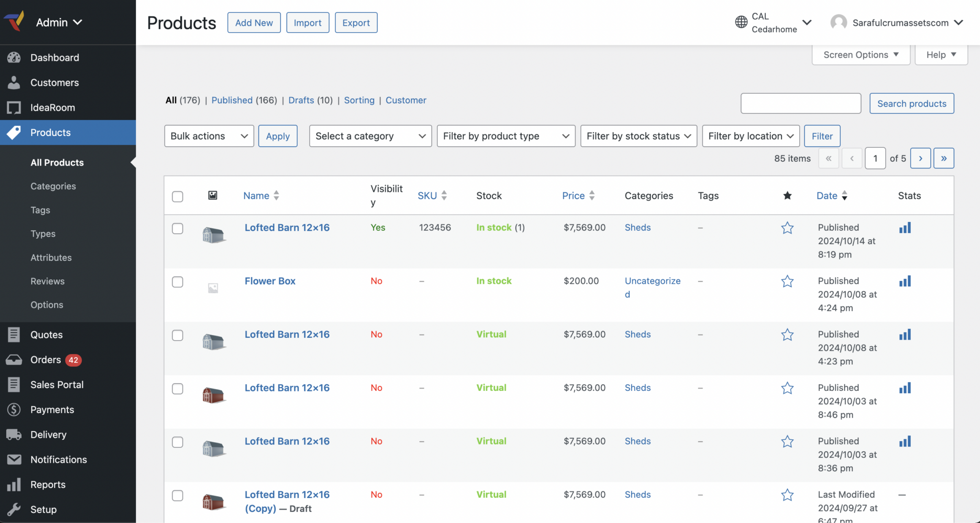
Task: Click the Dashboard gauge icon in sidebar
Action: click(14, 57)
